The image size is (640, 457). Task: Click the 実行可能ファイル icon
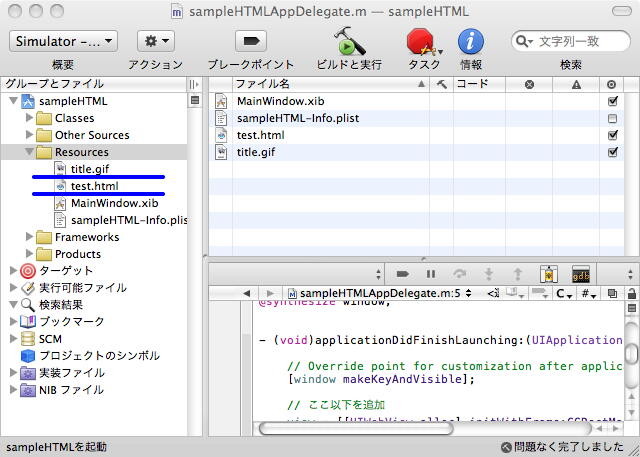click(x=28, y=288)
